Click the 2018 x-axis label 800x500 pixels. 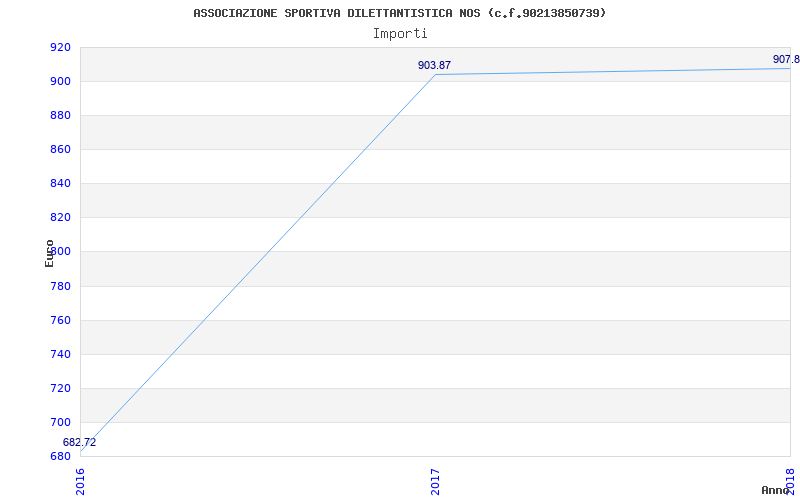(x=790, y=480)
